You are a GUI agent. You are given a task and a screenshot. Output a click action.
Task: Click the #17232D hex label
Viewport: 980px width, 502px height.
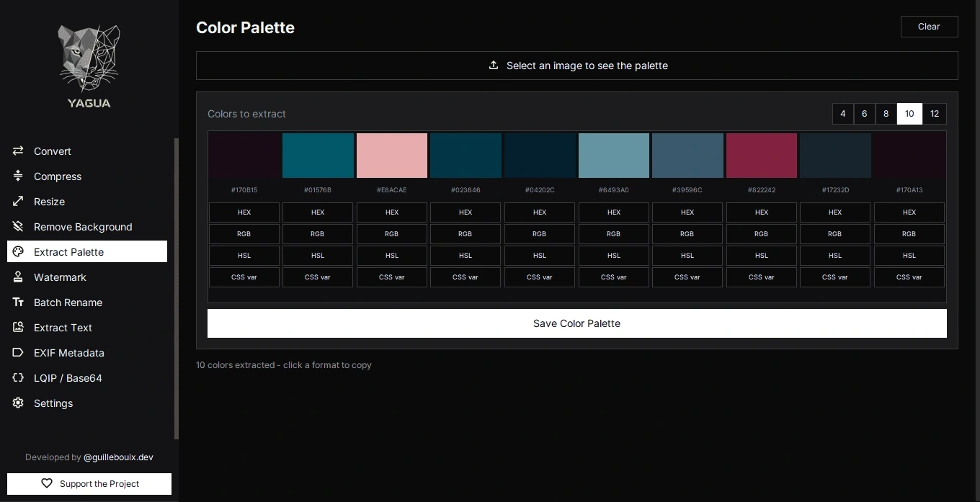click(835, 190)
